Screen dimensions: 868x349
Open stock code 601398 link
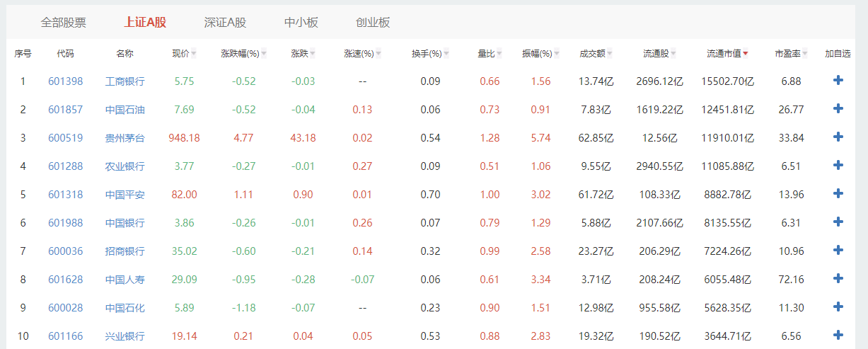(x=65, y=81)
